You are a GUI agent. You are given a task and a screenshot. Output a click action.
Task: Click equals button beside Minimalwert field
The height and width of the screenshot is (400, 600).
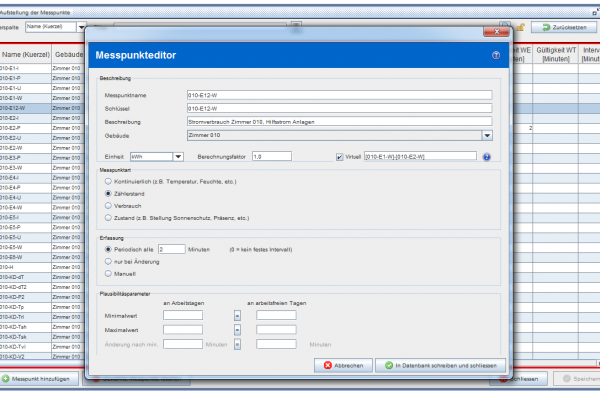click(x=238, y=315)
